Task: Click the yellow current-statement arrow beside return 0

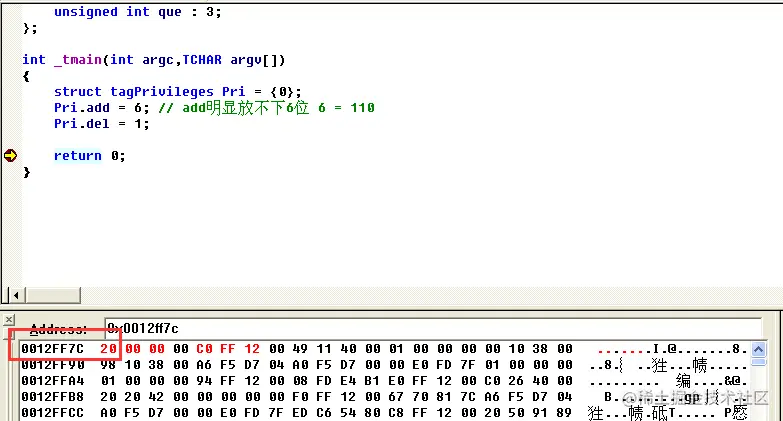Action: pos(10,155)
